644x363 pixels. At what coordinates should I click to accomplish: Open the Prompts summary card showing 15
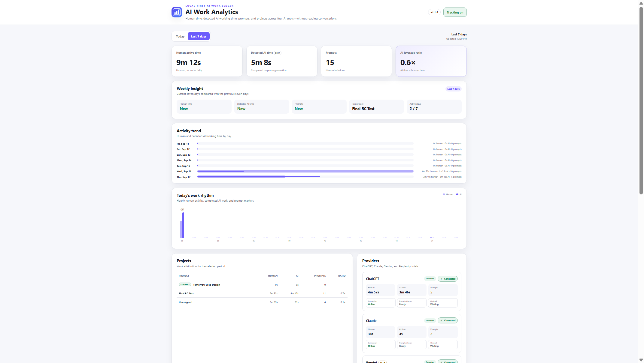tap(356, 61)
